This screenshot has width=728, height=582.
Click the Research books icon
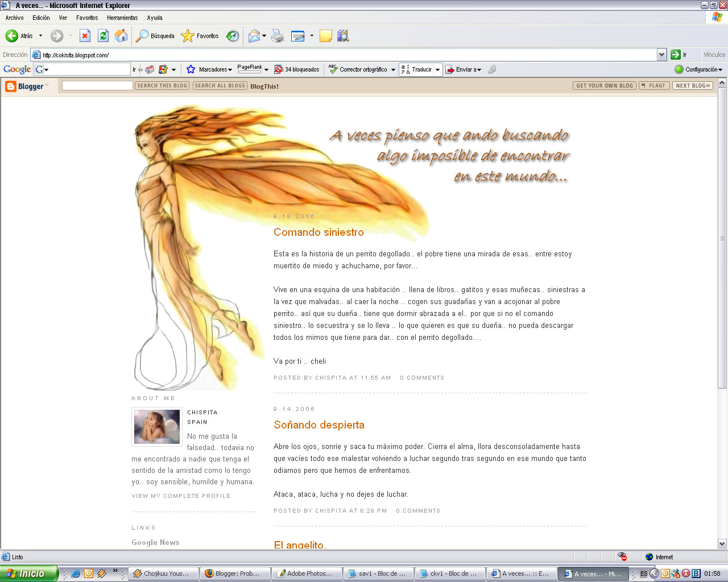click(343, 36)
